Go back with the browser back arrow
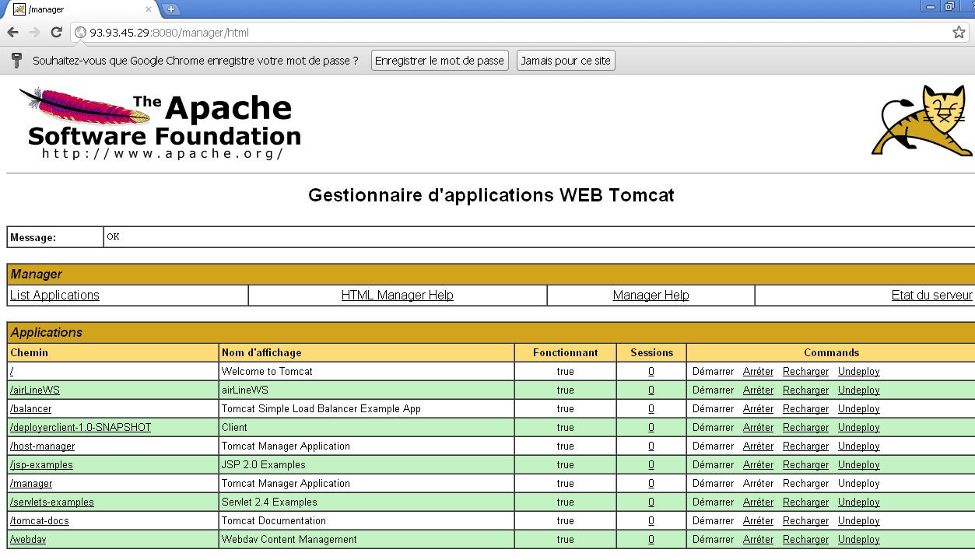 12,32
